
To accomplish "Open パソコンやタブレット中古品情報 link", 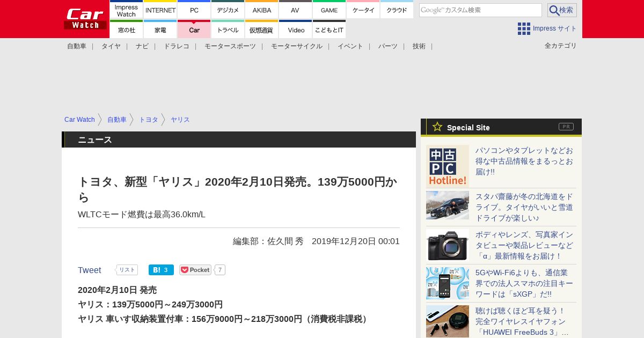I will pos(524,161).
